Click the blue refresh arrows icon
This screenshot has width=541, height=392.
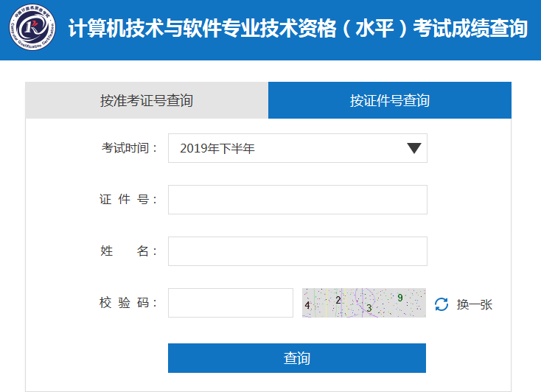pyautogui.click(x=441, y=304)
